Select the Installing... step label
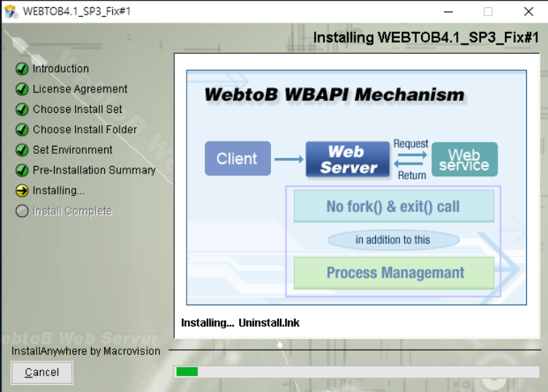Screen dimensions: 548x392 point(58,190)
